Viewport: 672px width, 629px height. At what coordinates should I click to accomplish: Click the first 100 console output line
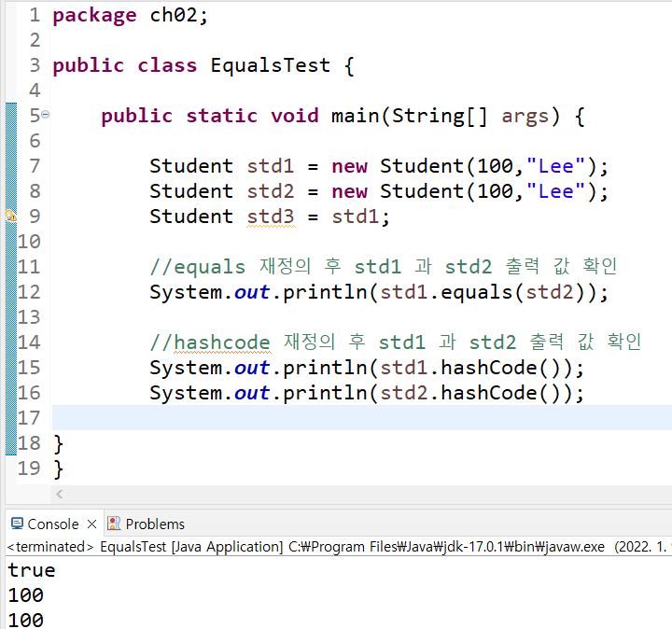click(x=26, y=595)
